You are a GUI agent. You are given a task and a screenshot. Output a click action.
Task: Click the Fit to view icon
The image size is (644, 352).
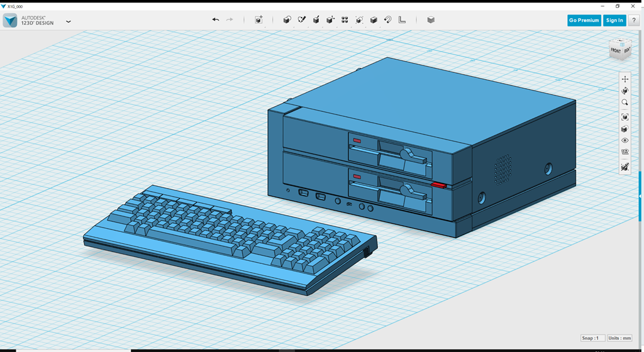coord(625,117)
